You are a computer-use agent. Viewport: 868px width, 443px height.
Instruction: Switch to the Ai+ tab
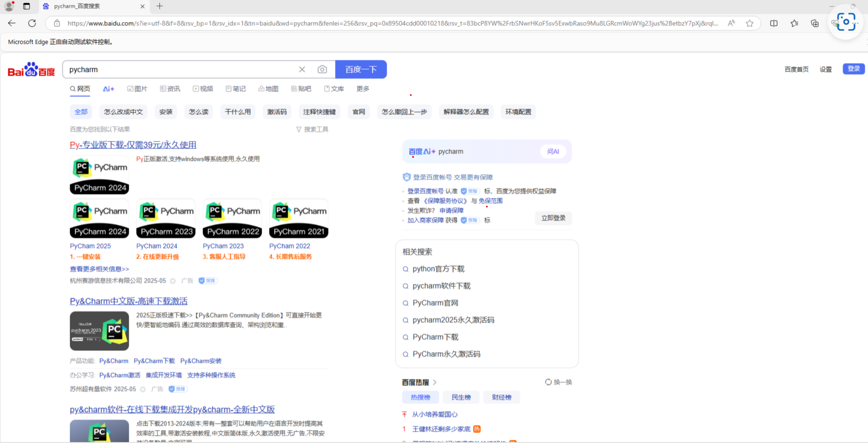click(108, 89)
